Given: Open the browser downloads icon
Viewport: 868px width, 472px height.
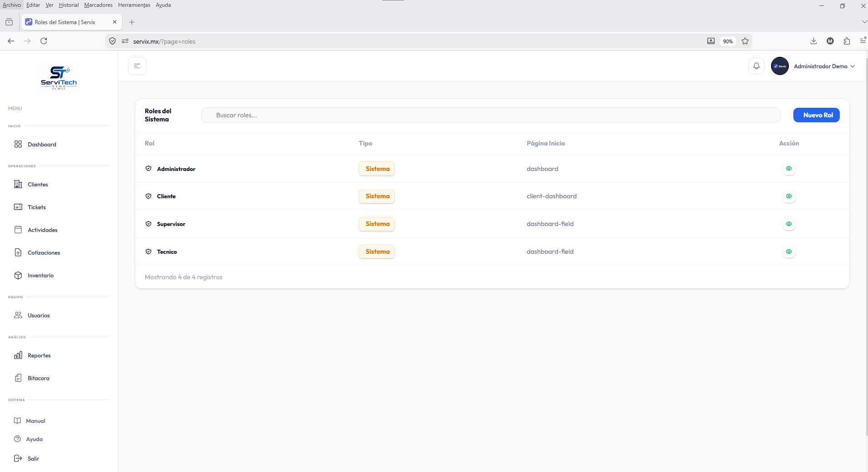Looking at the screenshot, I should tap(813, 41).
